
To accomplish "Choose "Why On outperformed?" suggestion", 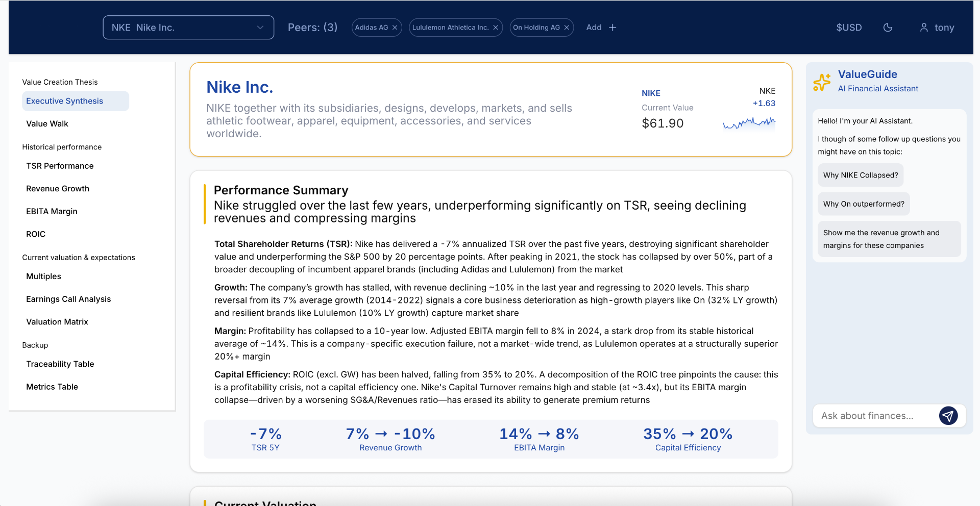I will tap(863, 204).
